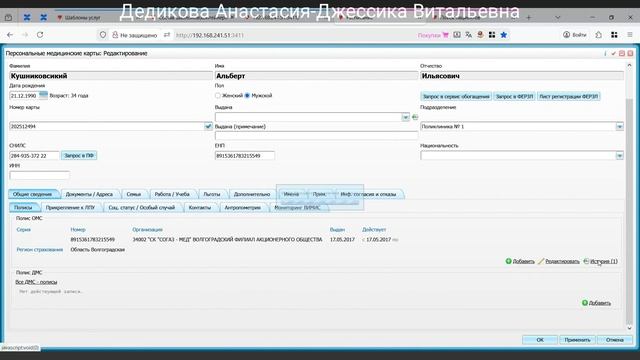Image resolution: width=640 pixels, height=360 pixels.
Task: Click the translate page icon
Action: point(469,35)
